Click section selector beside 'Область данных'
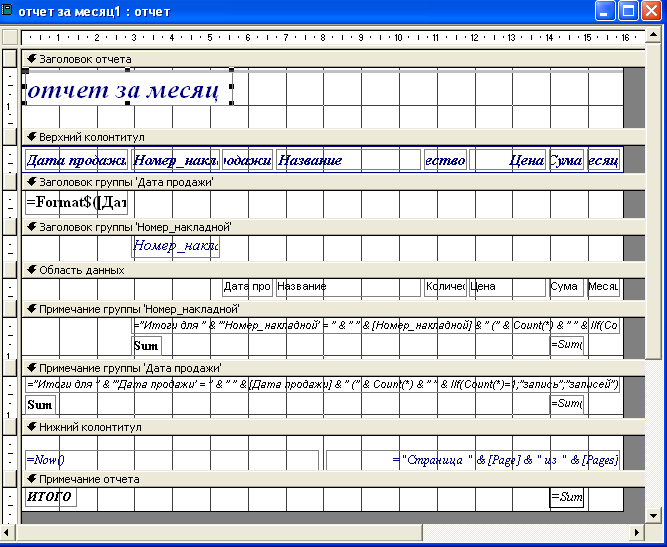Image resolution: width=667 pixels, height=547 pixels. tap(9, 271)
